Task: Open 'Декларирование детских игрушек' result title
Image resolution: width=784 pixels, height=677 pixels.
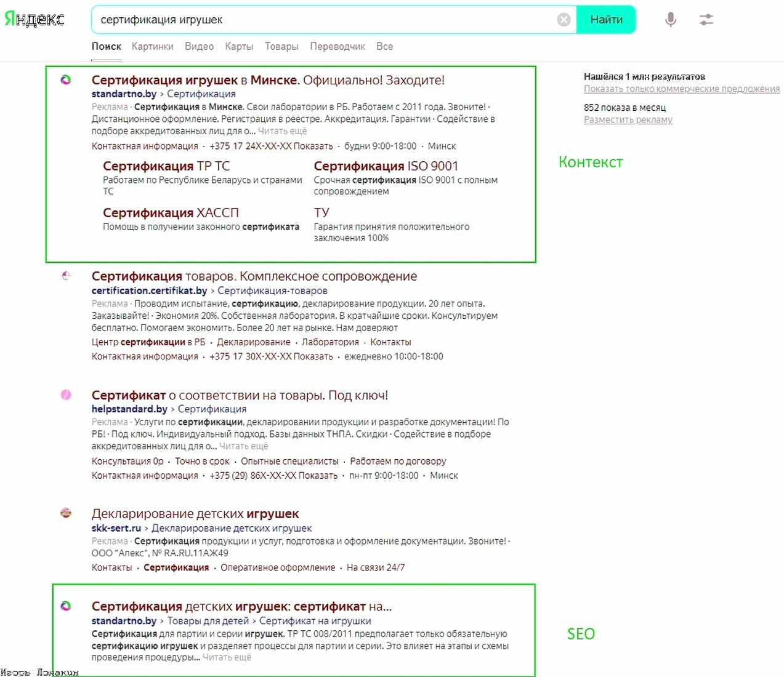Action: [x=195, y=514]
